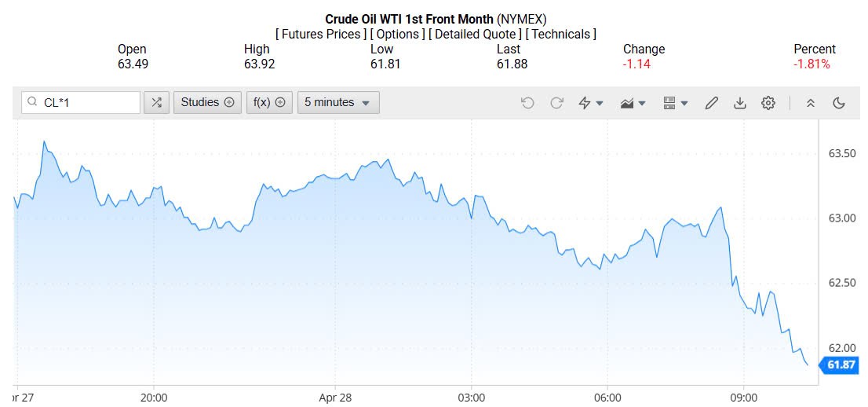Screen dimensions: 868x407
Task: Open the chart layout template dropdown
Action: (x=675, y=103)
